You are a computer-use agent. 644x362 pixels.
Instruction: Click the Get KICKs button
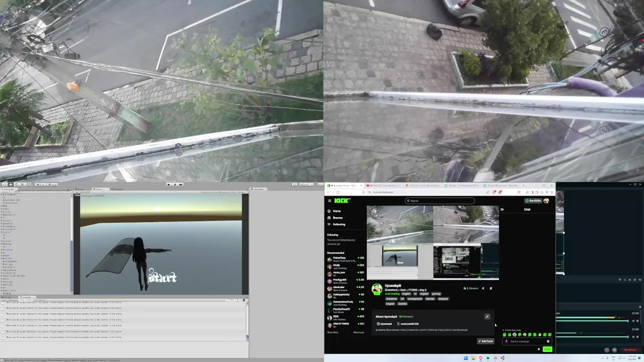(533, 201)
